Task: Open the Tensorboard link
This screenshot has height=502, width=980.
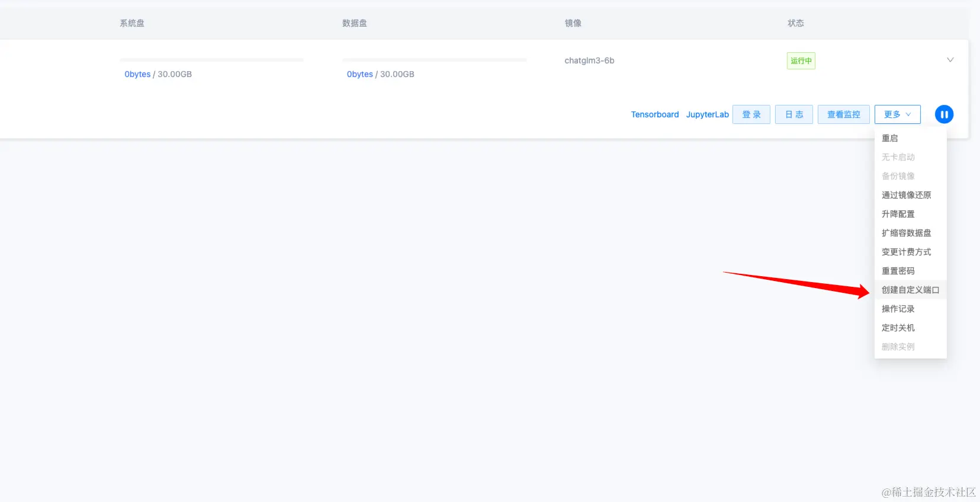Action: (x=655, y=114)
